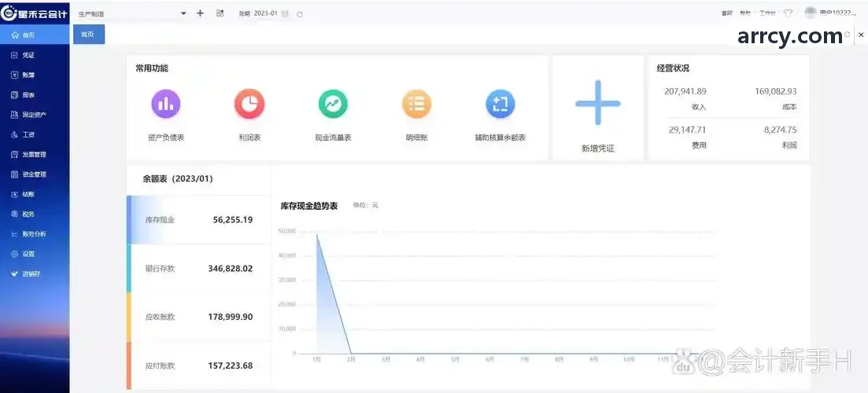Click the refresh icon after the period field
Image resolution: width=868 pixels, height=393 pixels.
pyautogui.click(x=300, y=14)
